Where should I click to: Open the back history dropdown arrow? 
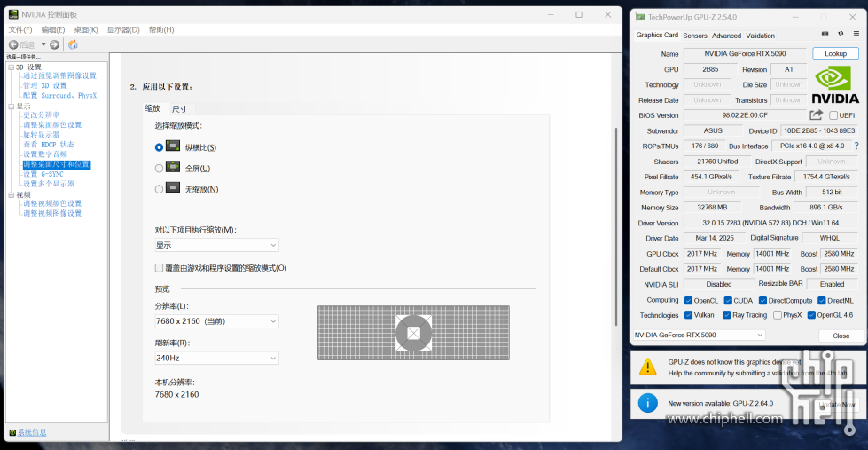(x=43, y=45)
